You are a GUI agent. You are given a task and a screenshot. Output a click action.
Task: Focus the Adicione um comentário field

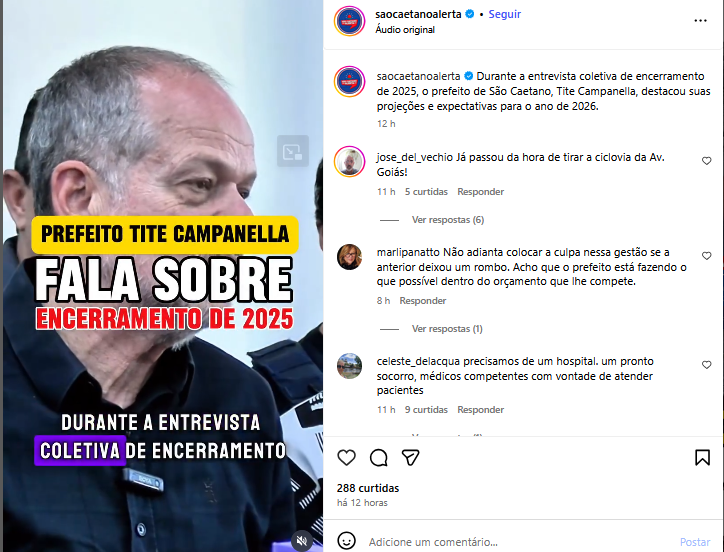(x=517, y=542)
